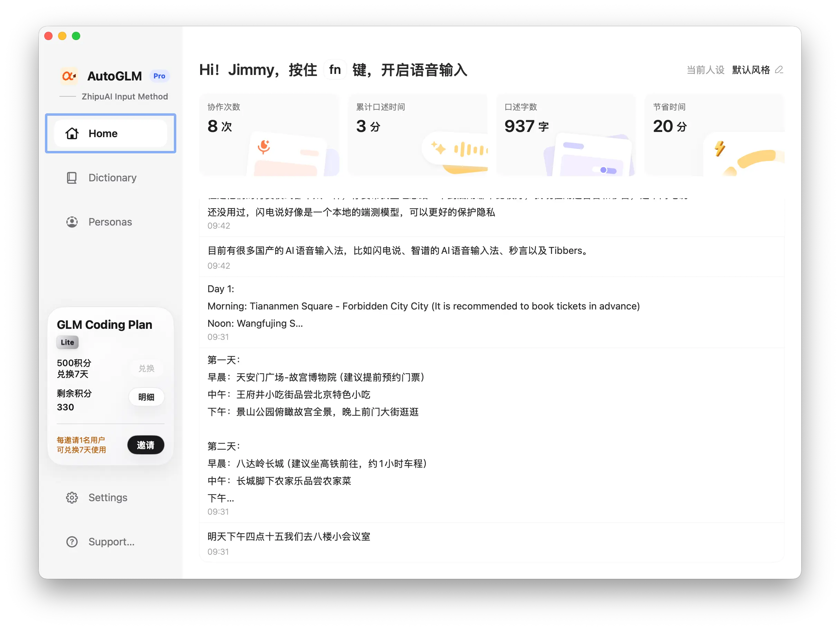Click the 当前人设 label
The height and width of the screenshot is (630, 840).
pyautogui.click(x=705, y=70)
